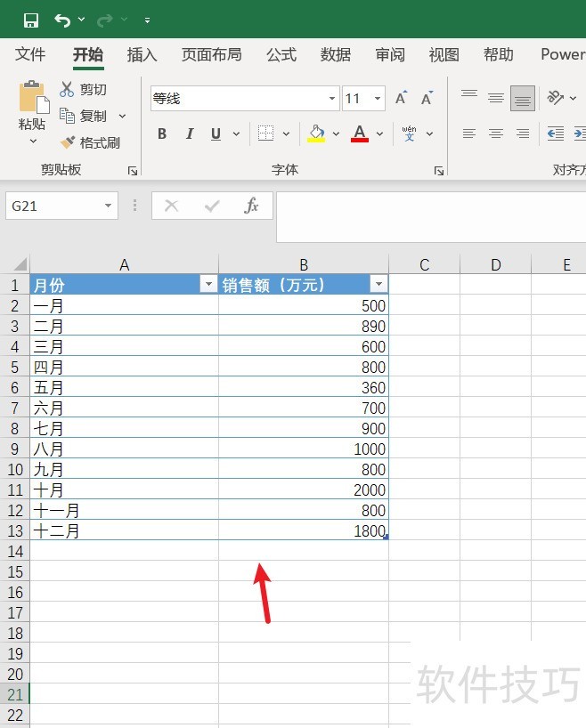Toggle Underline formatting
The width and height of the screenshot is (586, 728).
(x=216, y=134)
